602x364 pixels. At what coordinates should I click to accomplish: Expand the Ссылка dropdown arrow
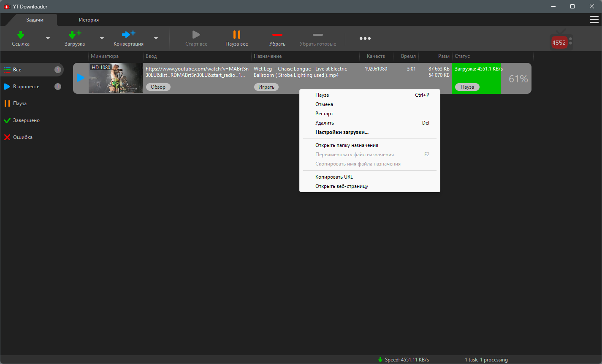tap(48, 38)
